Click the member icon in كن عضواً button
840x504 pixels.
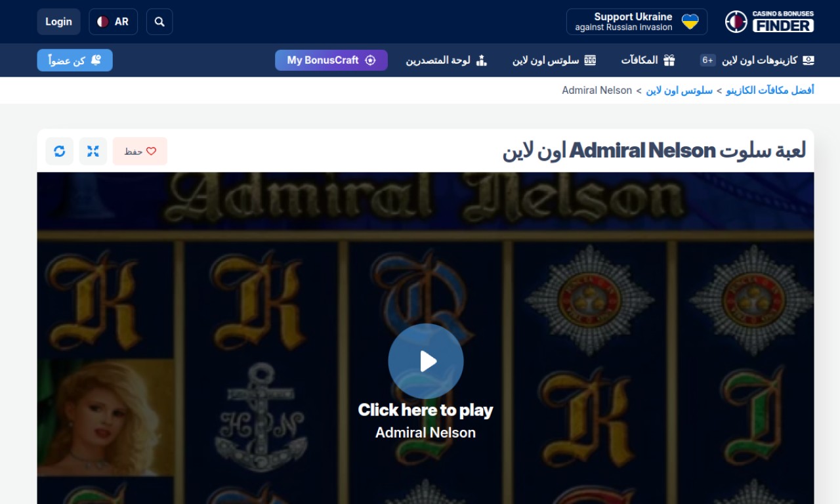point(96,60)
